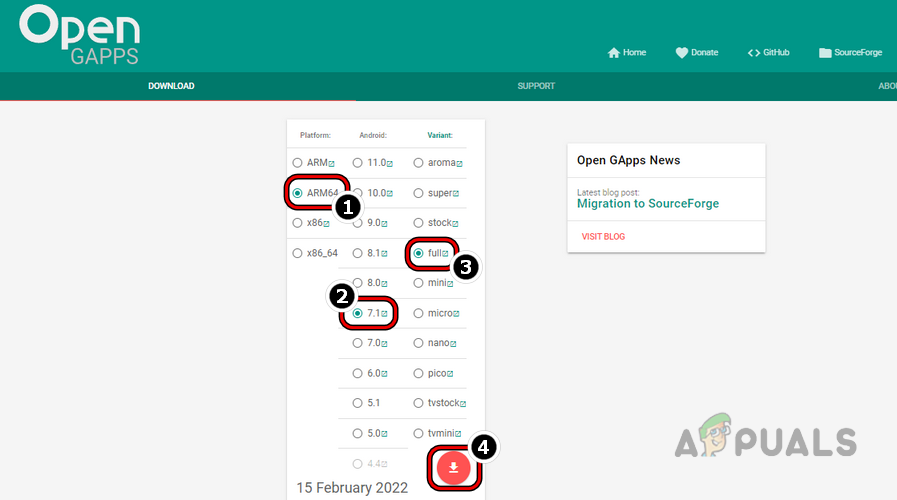Switch to the SUPPORT tab
This screenshot has width=897, height=500.
[536, 86]
